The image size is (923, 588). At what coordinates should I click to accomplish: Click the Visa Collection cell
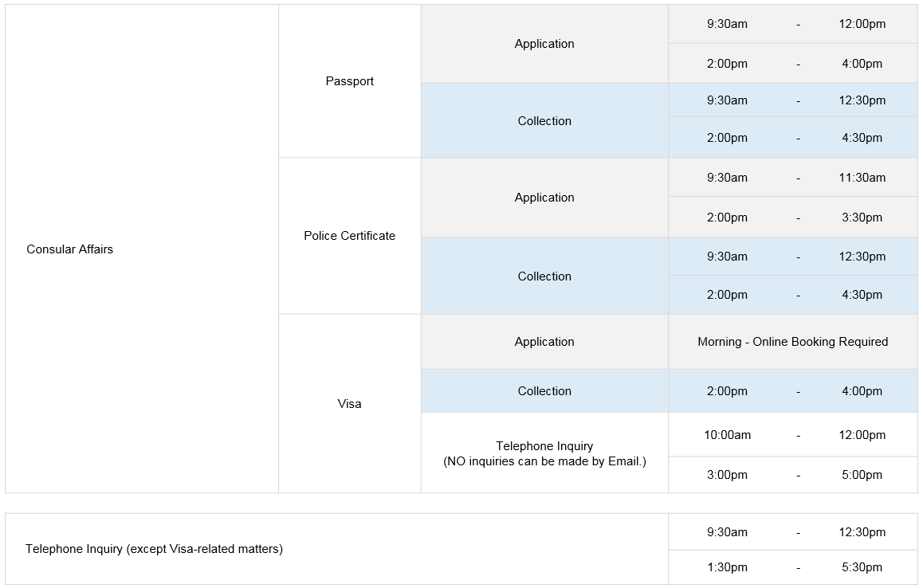point(544,391)
